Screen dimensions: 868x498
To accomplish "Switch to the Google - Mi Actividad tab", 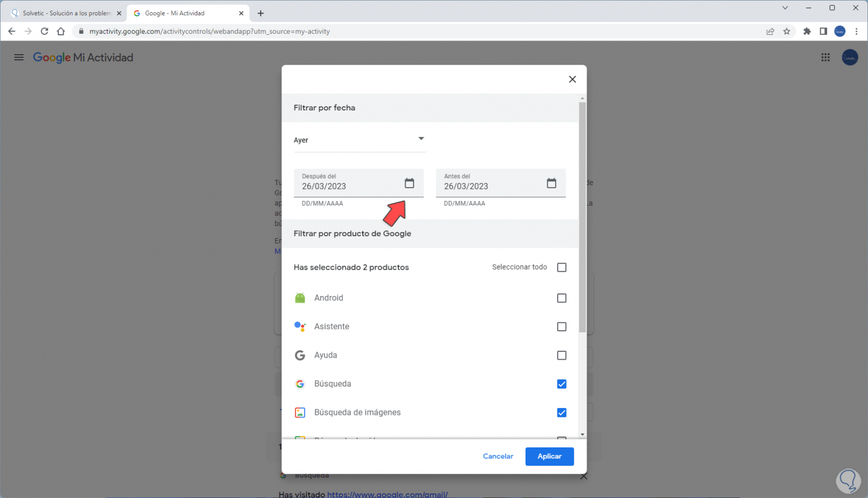I will pos(188,13).
